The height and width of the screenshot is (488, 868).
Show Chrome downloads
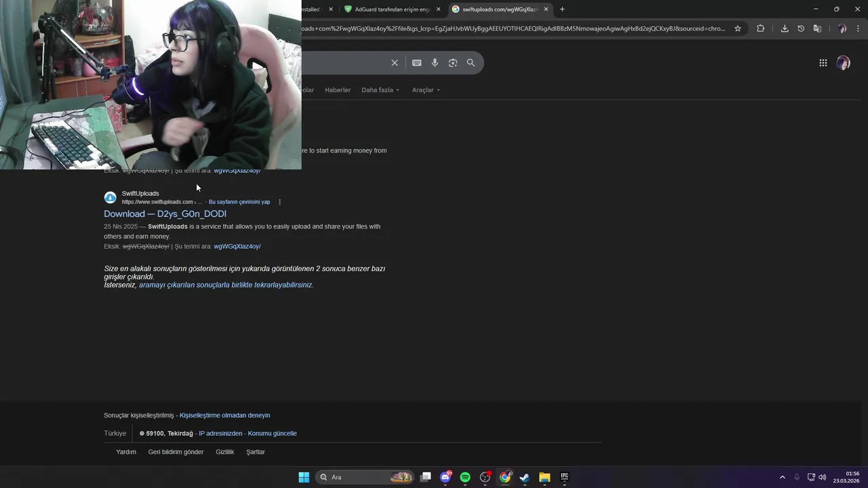785,28
